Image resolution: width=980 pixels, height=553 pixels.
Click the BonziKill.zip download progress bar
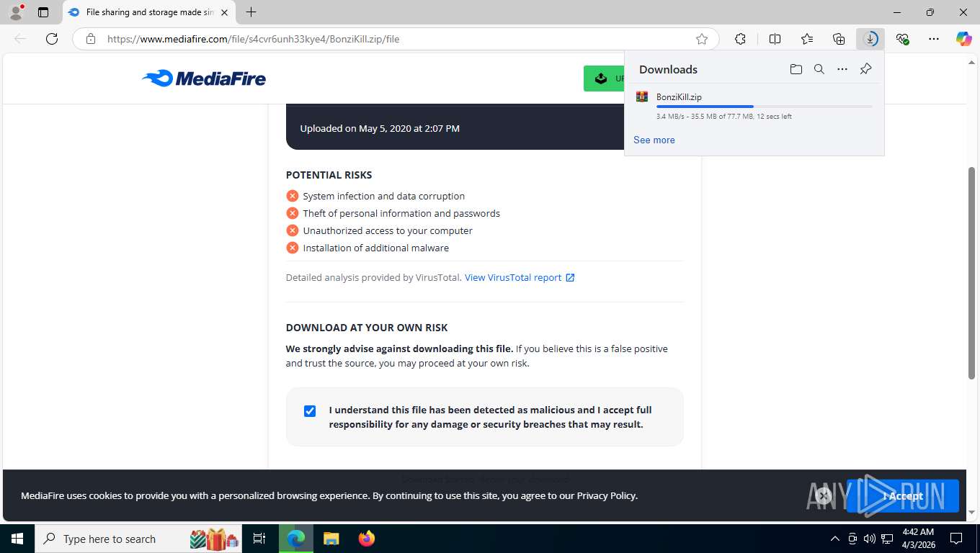(764, 107)
